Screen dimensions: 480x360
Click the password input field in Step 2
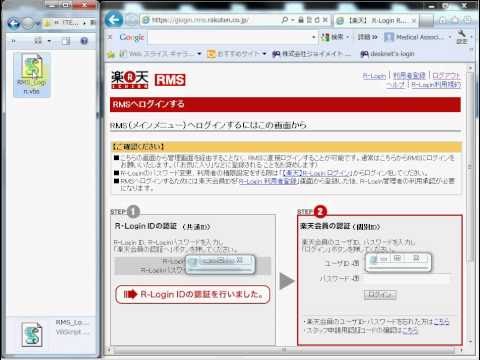point(406,278)
